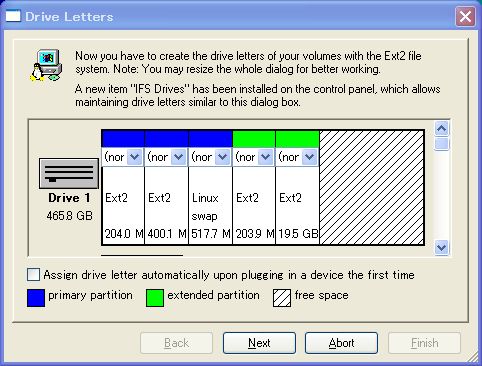Click the window resize grip at corner

click(x=472, y=357)
